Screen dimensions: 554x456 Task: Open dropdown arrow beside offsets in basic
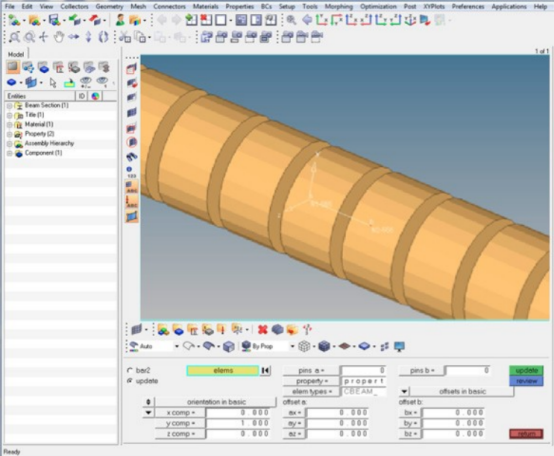click(x=404, y=391)
